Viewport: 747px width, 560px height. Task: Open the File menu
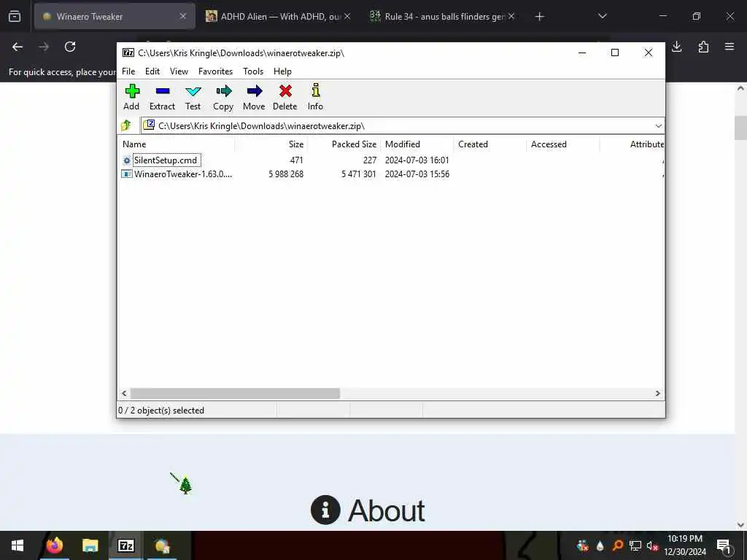pyautogui.click(x=128, y=71)
